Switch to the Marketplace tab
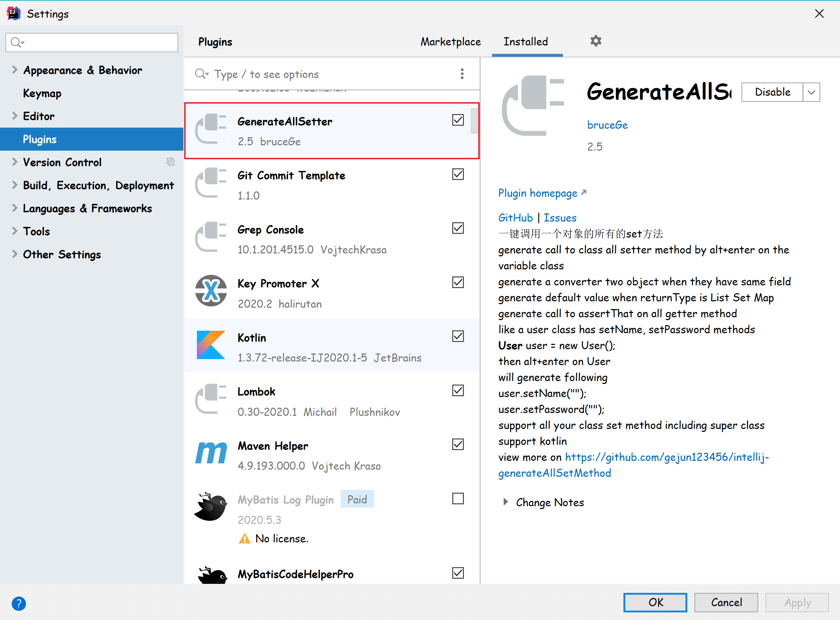This screenshot has height=620, width=840. (450, 42)
